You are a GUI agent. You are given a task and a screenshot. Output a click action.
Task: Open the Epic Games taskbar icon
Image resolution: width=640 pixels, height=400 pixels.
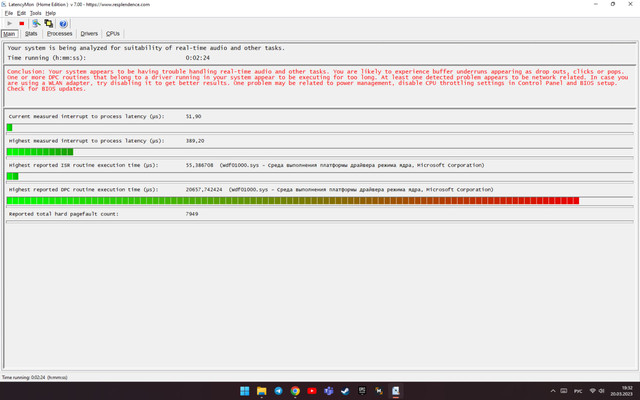(362, 391)
